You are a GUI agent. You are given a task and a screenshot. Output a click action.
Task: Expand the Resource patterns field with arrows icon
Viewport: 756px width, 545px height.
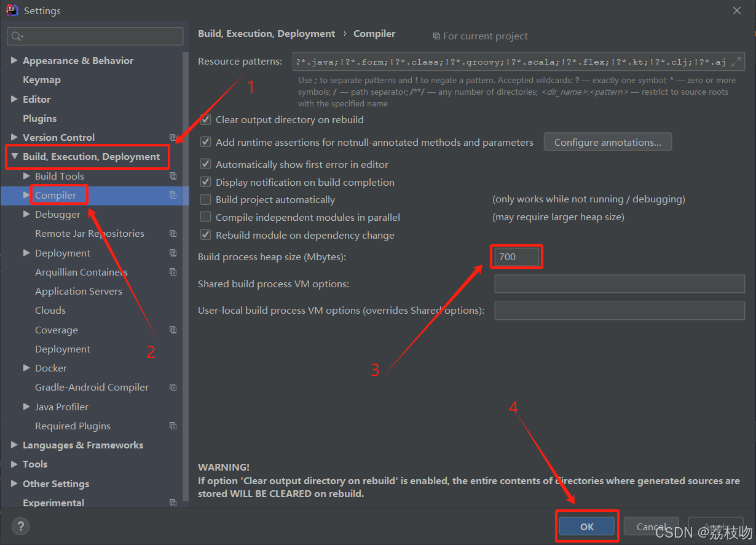pos(736,62)
